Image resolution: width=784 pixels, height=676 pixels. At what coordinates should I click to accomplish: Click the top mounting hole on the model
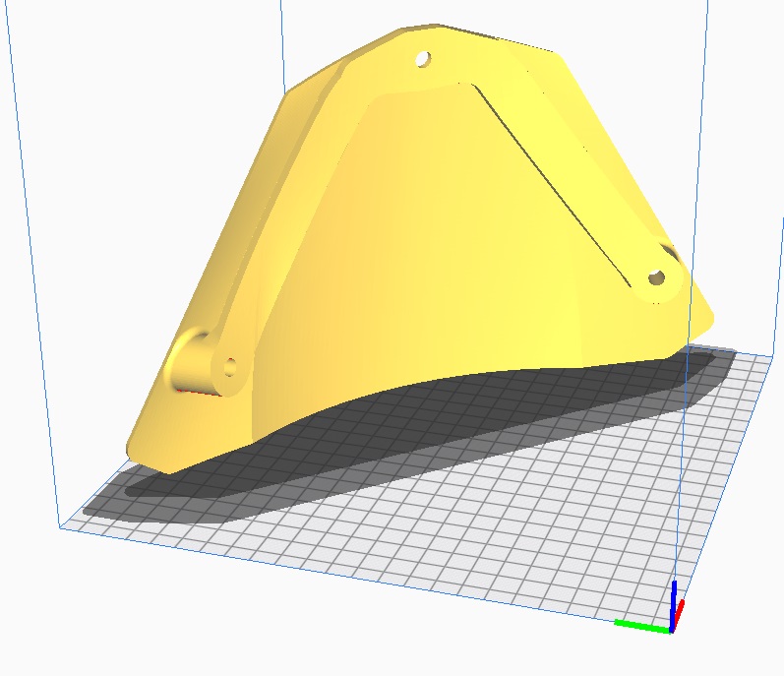coord(423,59)
